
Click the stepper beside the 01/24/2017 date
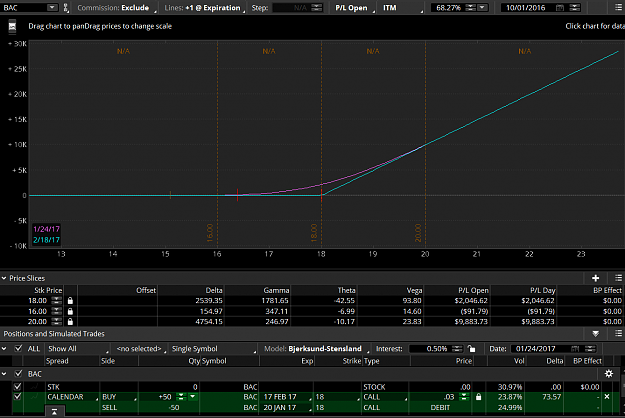click(590, 349)
